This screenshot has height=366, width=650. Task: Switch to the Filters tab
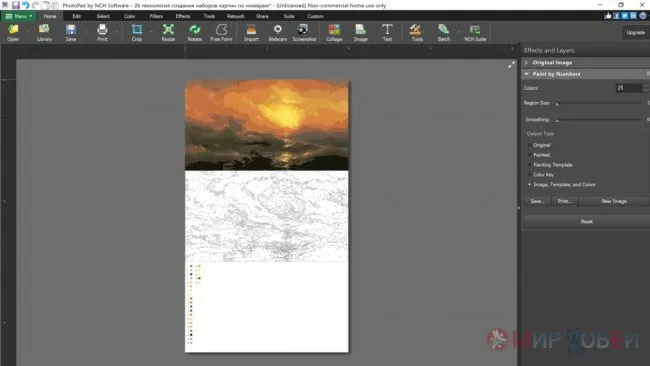[156, 16]
